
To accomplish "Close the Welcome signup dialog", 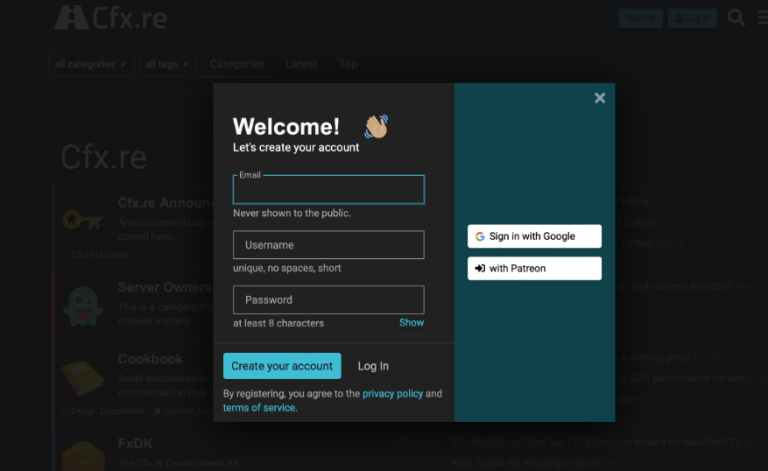I will point(599,98).
